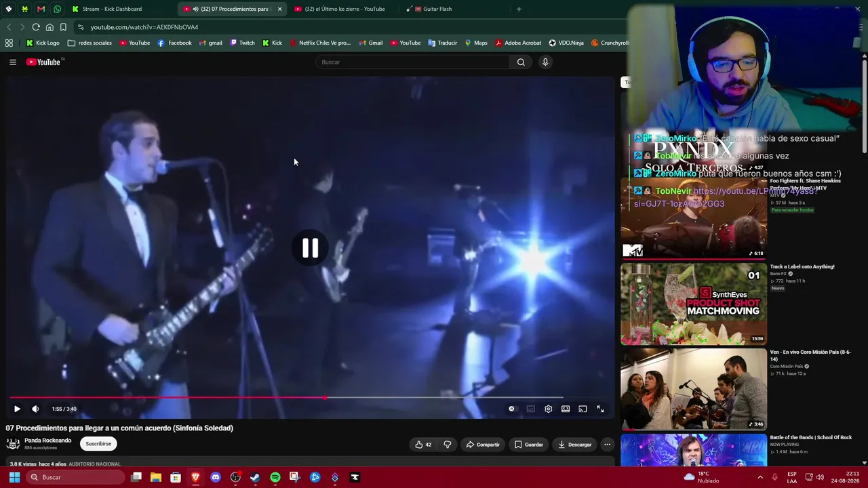Viewport: 868px width, 488px height.
Task: Seek on the red video progress bar
Action: (286, 397)
